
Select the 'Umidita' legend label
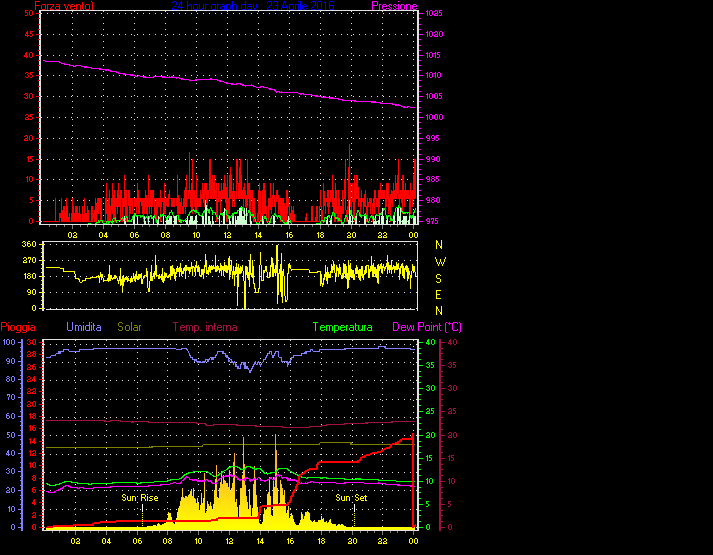point(84,327)
